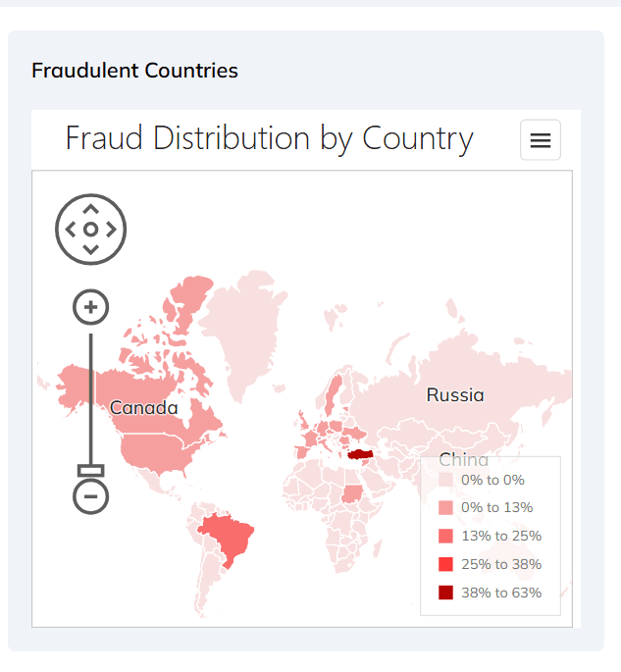Pan map up with top arrow
Image resolution: width=621 pixels, height=672 pixels.
91,208
